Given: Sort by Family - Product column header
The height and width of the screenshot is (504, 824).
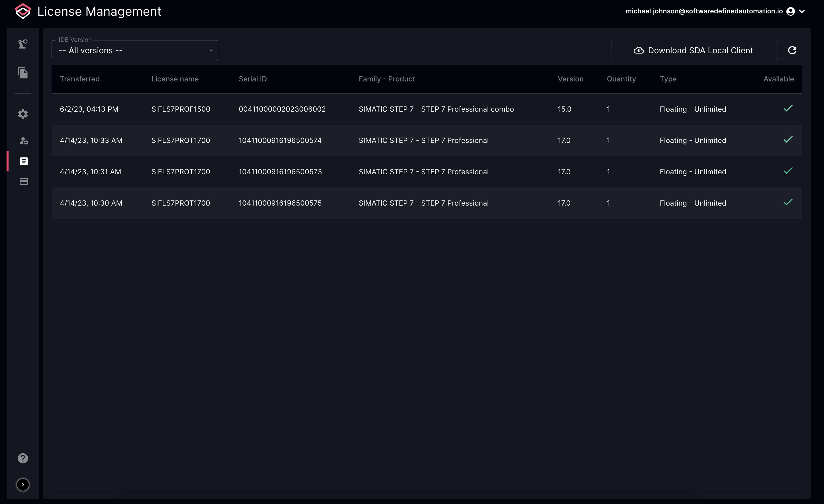Looking at the screenshot, I should click(x=387, y=79).
